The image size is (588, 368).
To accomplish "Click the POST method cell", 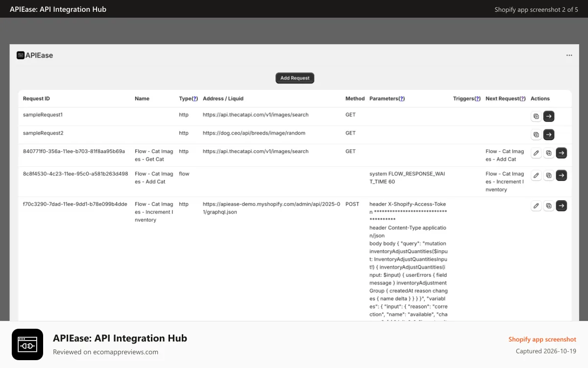I will (352, 204).
